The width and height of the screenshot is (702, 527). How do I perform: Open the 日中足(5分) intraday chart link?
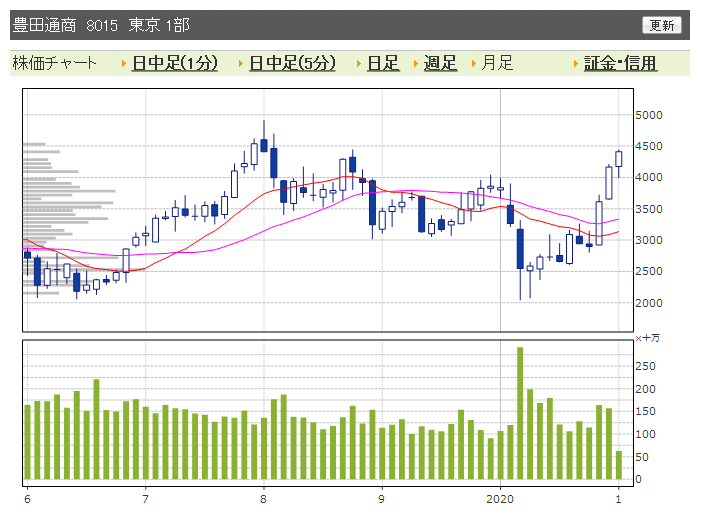tap(292, 63)
